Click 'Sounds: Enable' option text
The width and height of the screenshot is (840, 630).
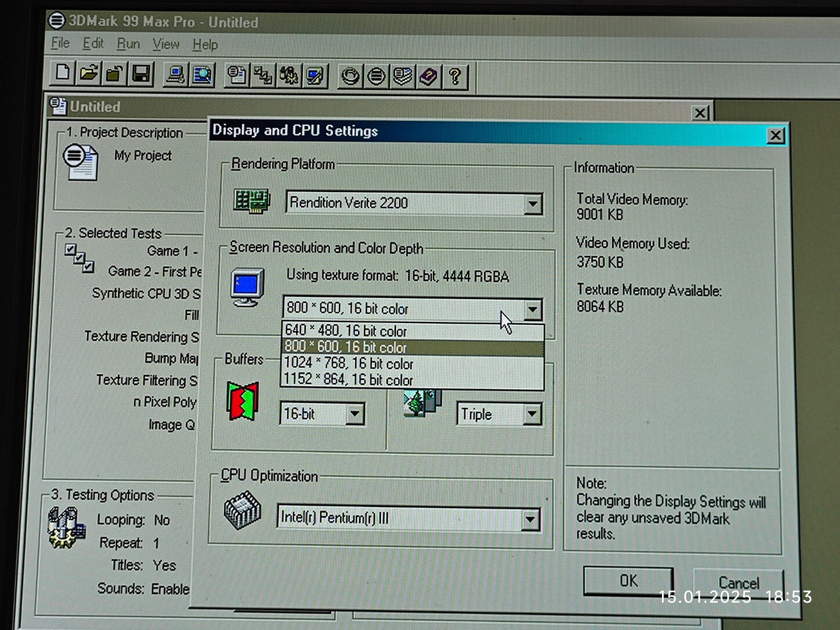(x=143, y=588)
